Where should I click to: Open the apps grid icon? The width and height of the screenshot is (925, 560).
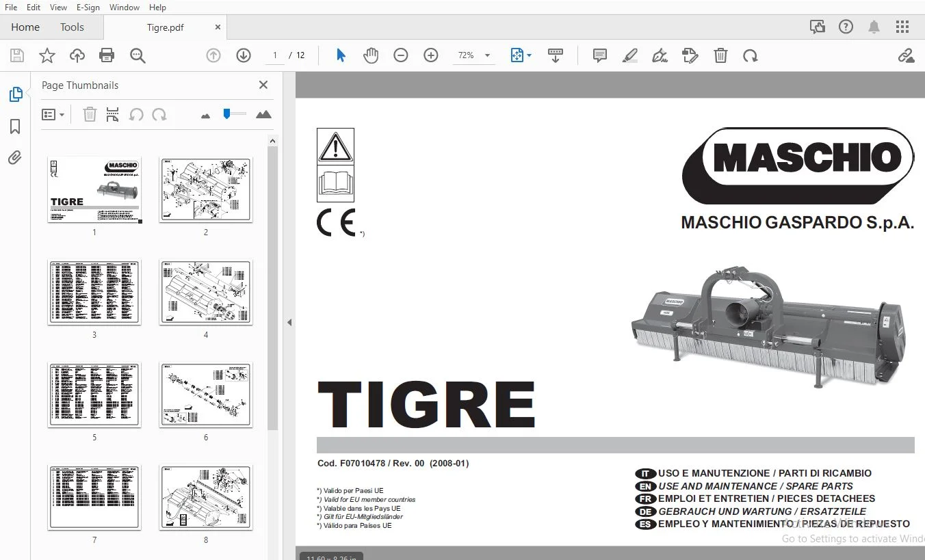(902, 27)
